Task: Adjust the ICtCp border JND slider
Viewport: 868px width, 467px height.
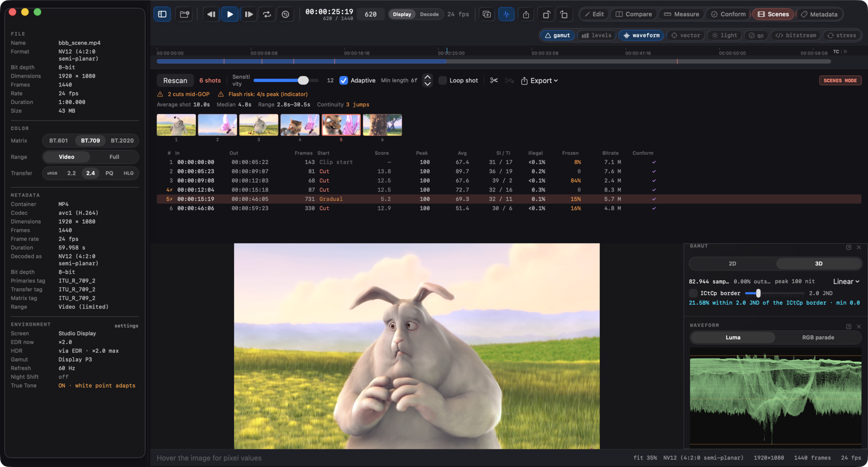Action: pyautogui.click(x=758, y=293)
